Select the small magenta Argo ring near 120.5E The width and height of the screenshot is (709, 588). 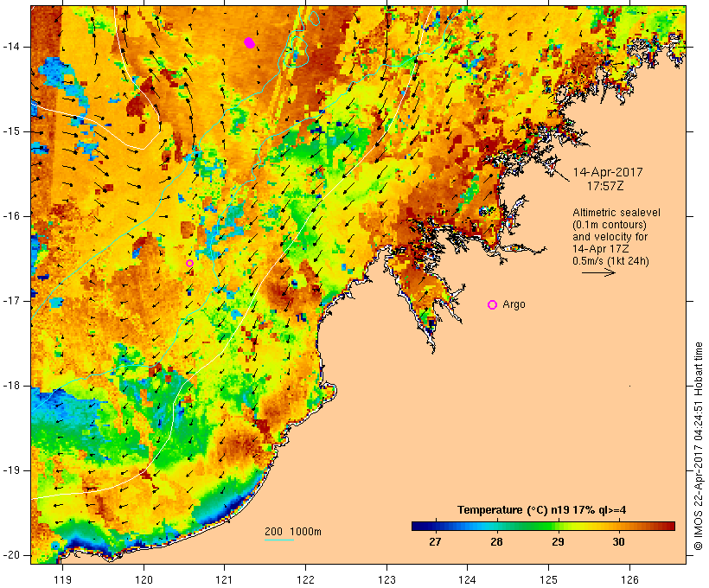click(190, 264)
